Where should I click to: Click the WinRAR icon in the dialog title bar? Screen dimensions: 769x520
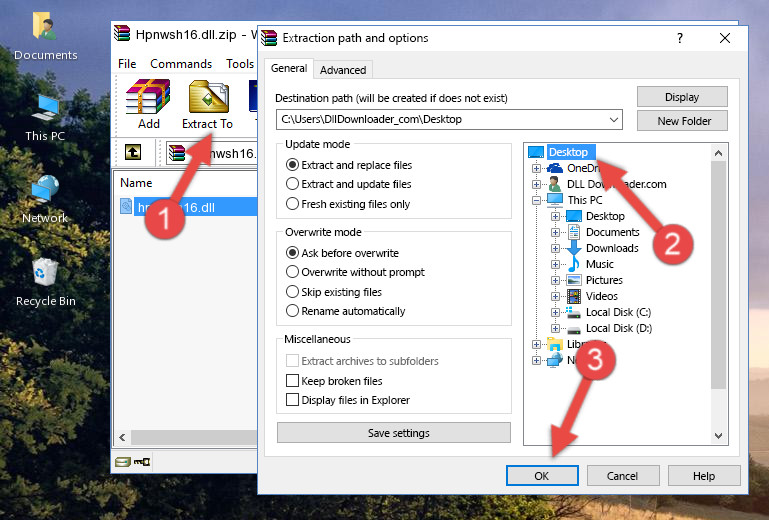(x=269, y=38)
